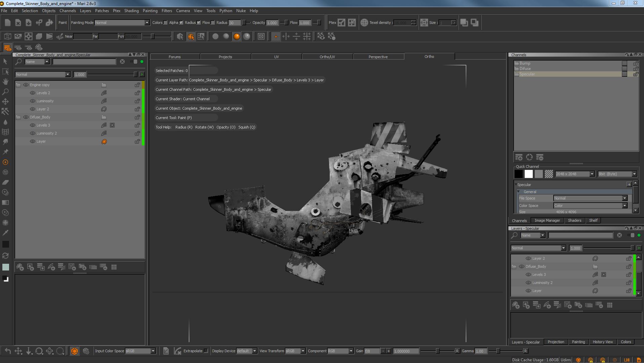
Task: Hide the Engine copy group layer
Action: 26,85
